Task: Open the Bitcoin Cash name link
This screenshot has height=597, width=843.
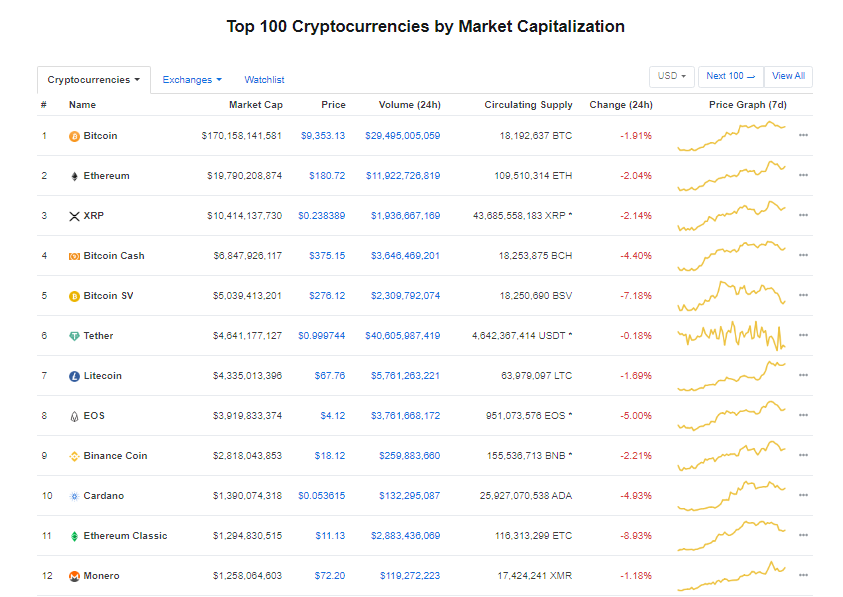Action: [114, 256]
